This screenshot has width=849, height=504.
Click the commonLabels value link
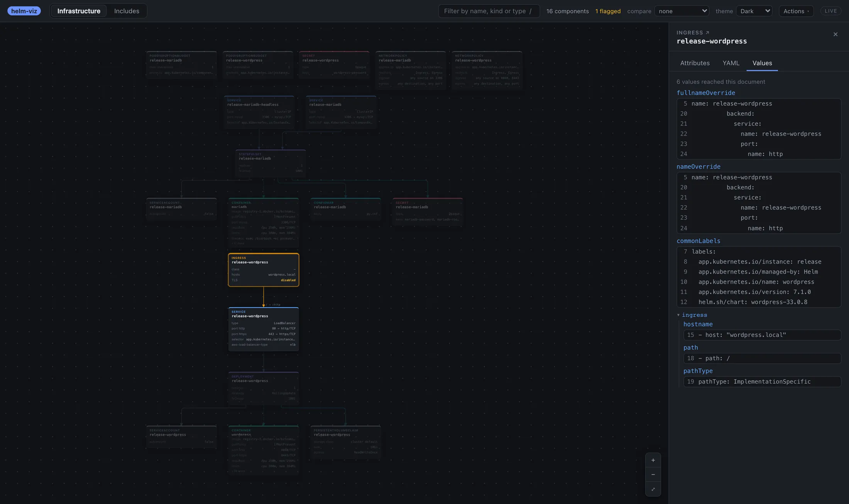click(698, 241)
